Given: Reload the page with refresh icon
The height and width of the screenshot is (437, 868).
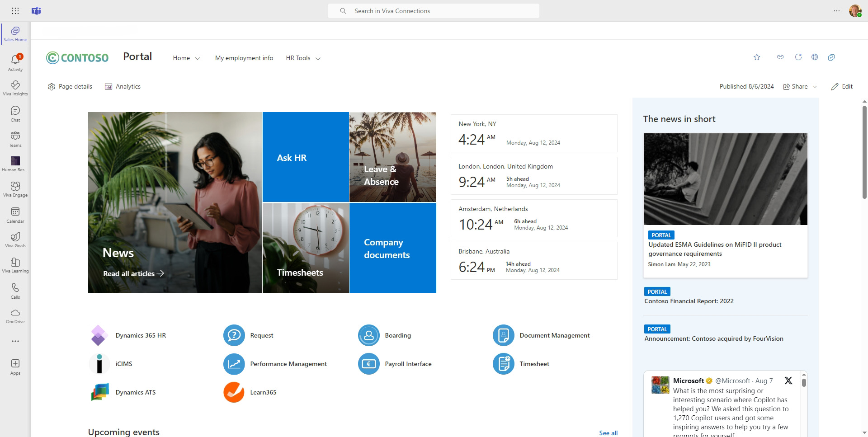Looking at the screenshot, I should point(798,57).
